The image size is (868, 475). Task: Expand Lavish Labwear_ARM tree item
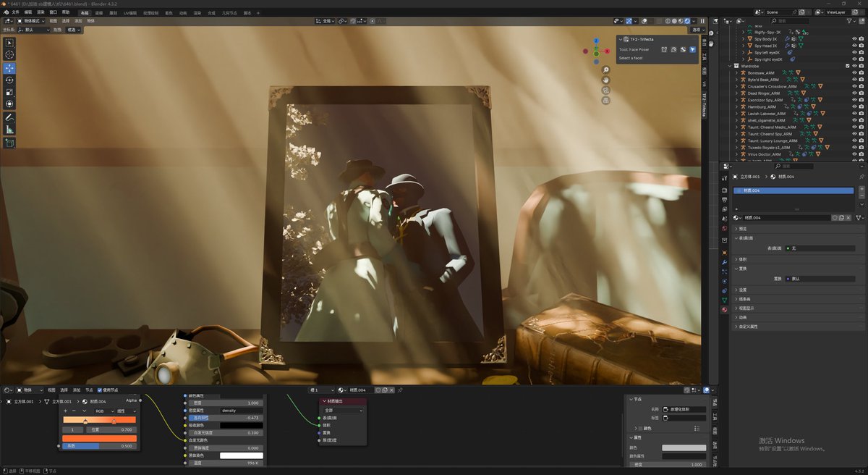pos(736,113)
